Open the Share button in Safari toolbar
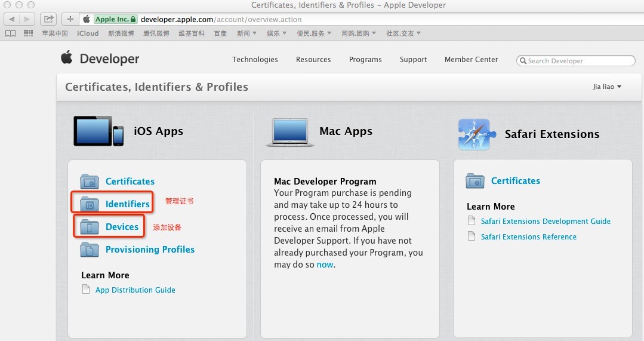 pos(48,19)
